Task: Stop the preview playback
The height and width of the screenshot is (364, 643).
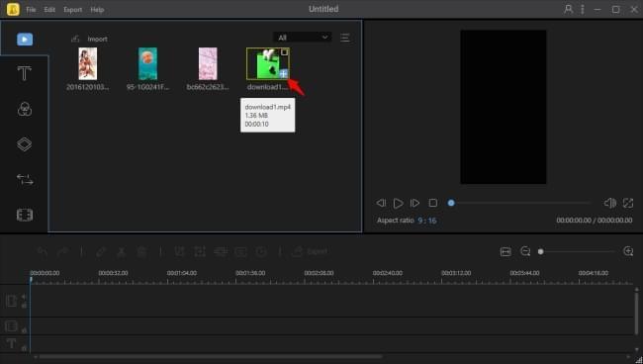Action: tap(433, 203)
